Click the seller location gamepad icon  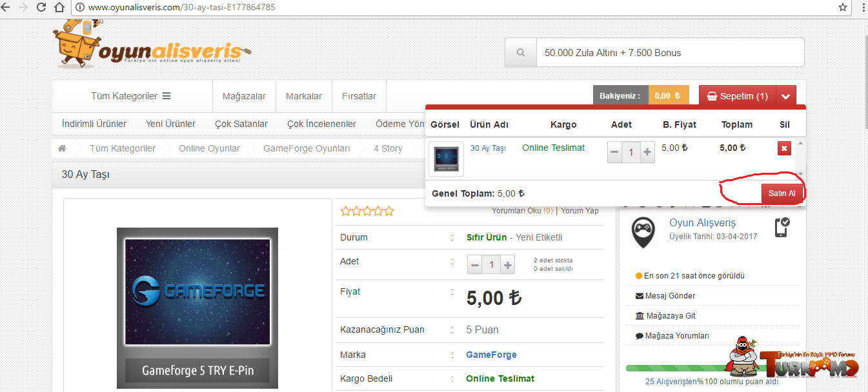point(643,233)
